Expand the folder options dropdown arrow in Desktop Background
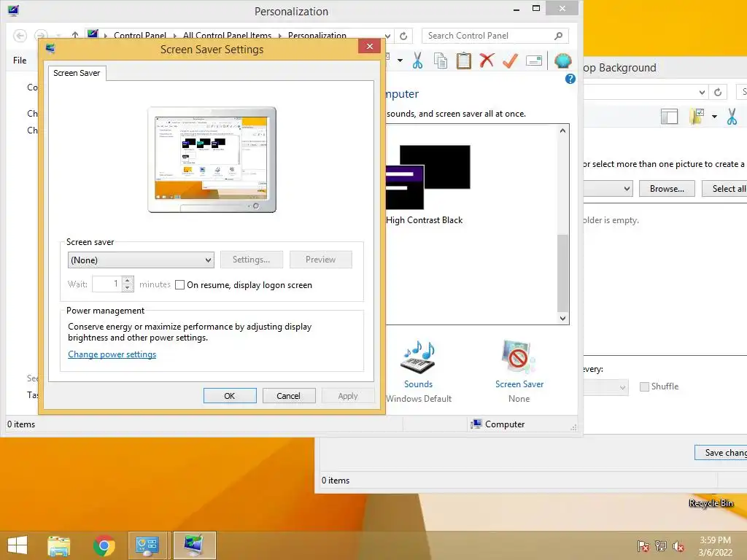 click(x=714, y=117)
